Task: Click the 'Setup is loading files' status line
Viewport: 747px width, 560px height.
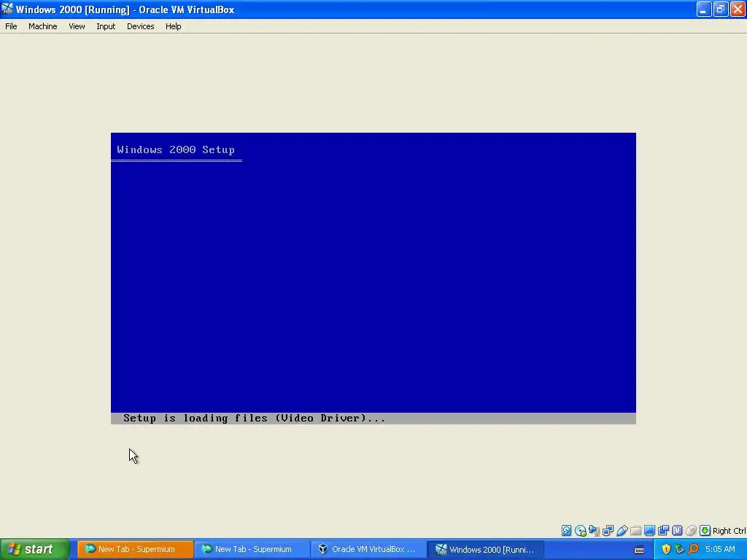Action: 373,418
